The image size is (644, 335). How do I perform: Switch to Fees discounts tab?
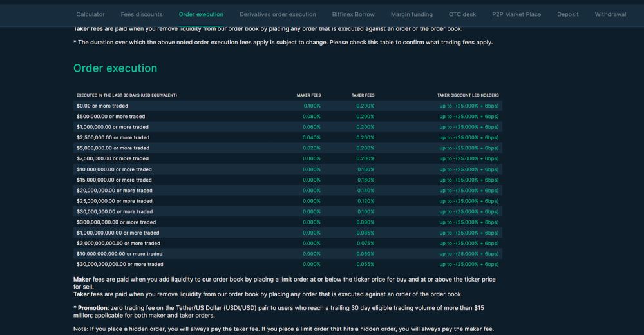click(x=142, y=14)
